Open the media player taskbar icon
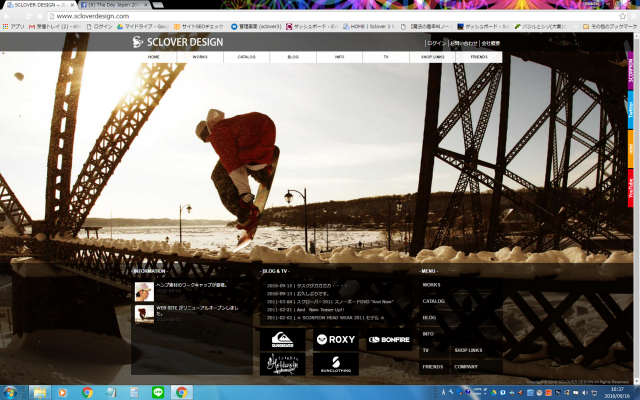640x400 pixels. click(x=62, y=393)
